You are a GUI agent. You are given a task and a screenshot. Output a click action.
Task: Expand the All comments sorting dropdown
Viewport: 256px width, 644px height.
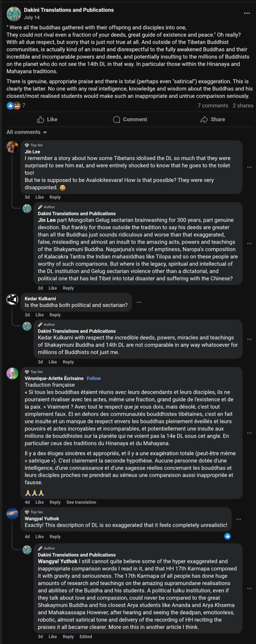27,132
